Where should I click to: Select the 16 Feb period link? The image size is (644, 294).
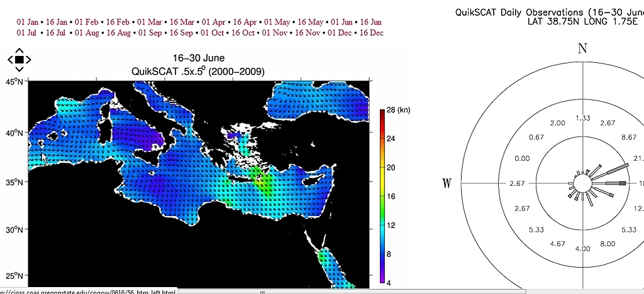[x=118, y=22]
